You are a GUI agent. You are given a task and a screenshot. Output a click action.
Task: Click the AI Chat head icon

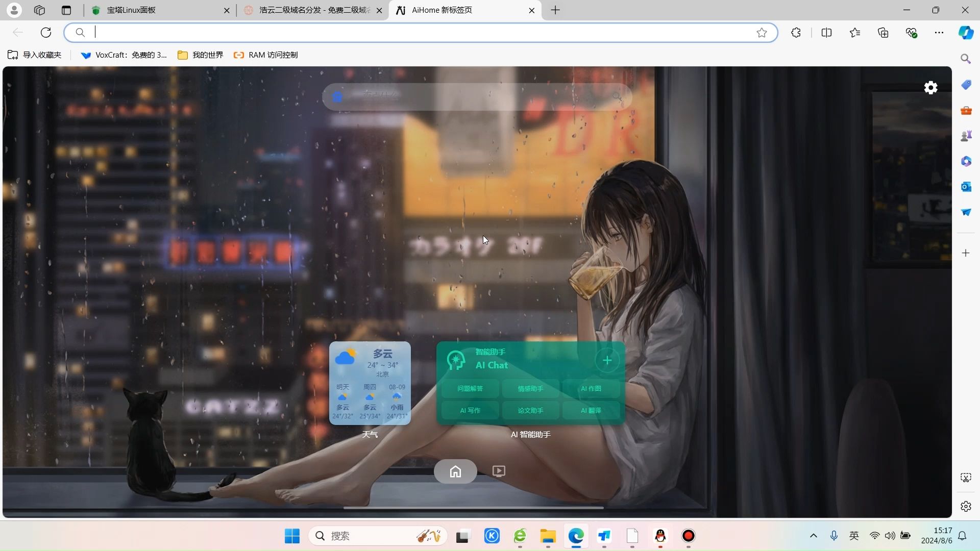pos(455,360)
